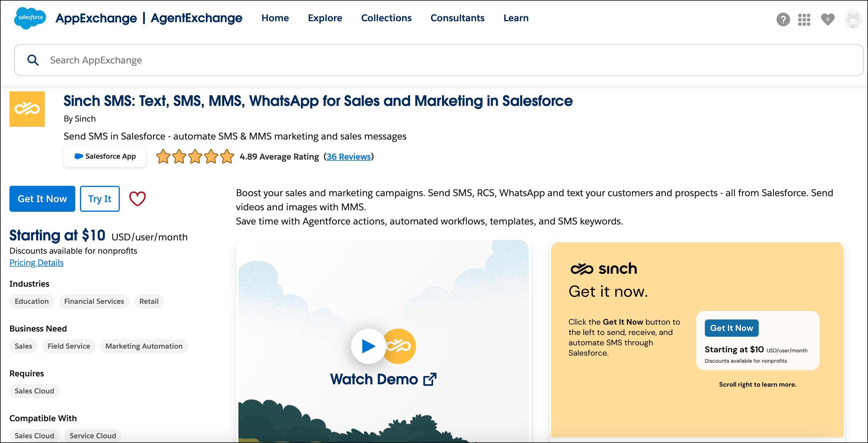
Task: Click the By Sinch provider text
Action: [80, 119]
